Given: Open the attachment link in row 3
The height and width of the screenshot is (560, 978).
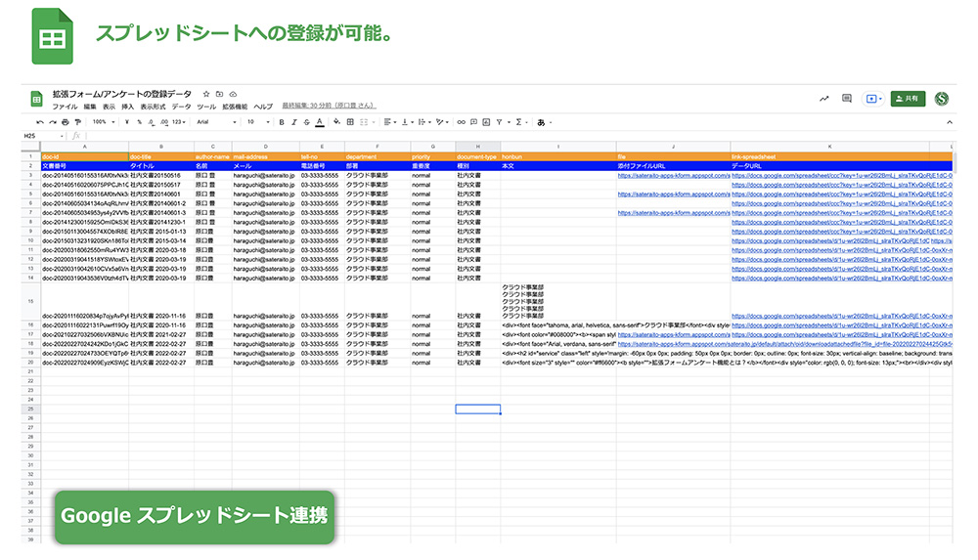Looking at the screenshot, I should pyautogui.click(x=673, y=176).
